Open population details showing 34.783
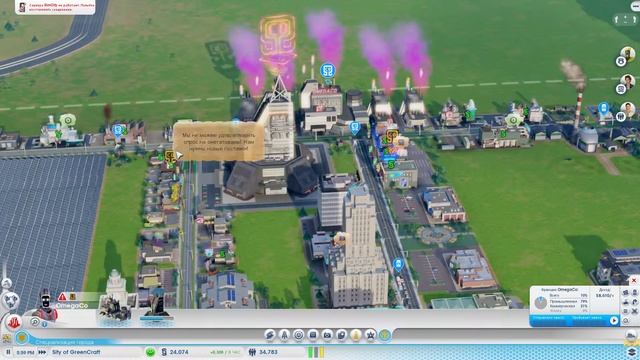 click(264, 352)
